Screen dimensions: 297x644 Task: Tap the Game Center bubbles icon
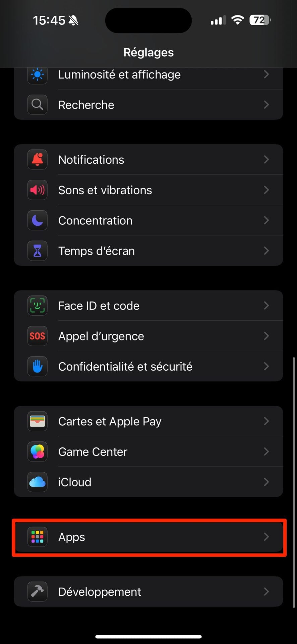(x=37, y=452)
